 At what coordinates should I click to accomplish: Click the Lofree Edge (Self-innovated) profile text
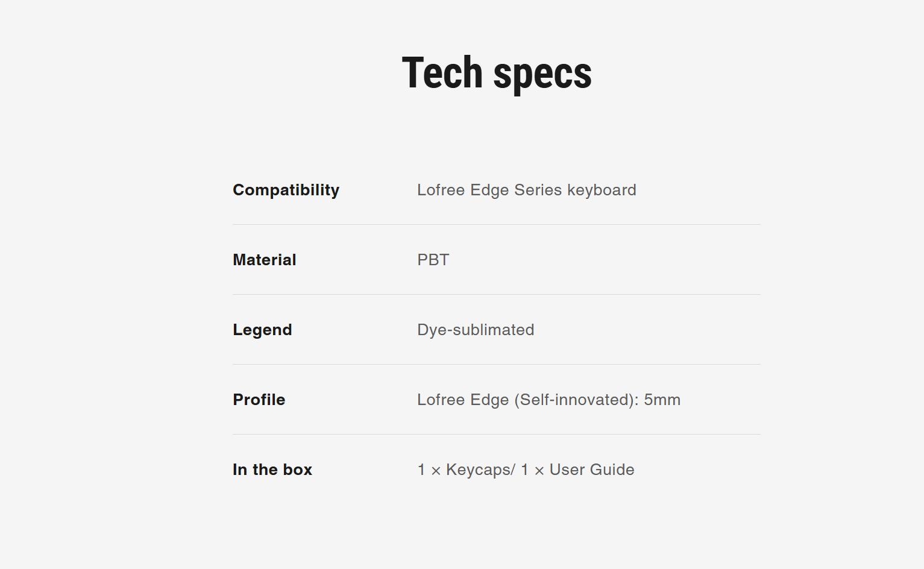coord(527,400)
